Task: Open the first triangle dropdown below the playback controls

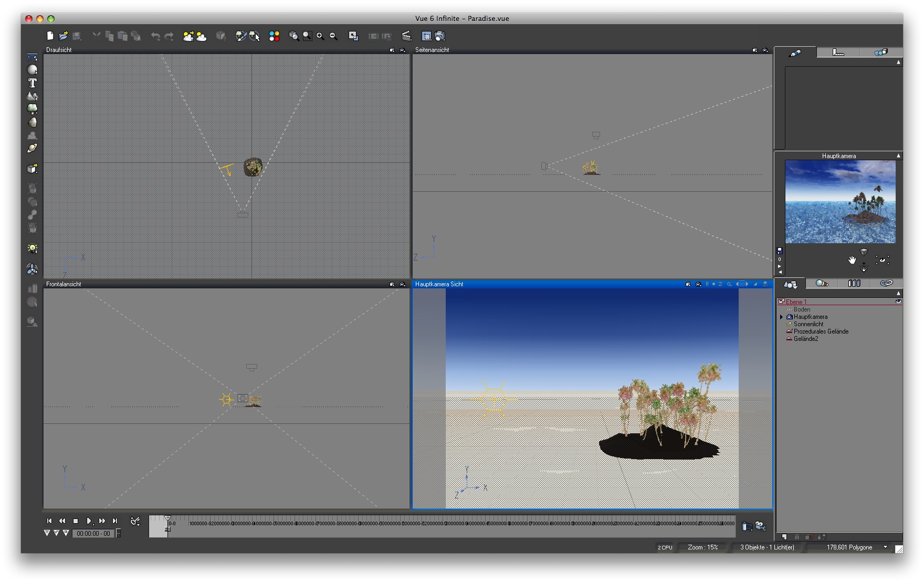Action: coord(47,533)
